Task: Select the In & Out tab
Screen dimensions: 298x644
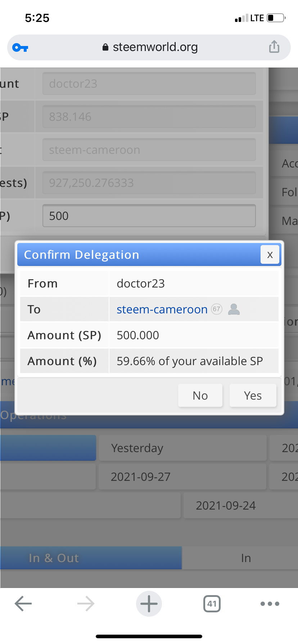Action: click(91, 558)
